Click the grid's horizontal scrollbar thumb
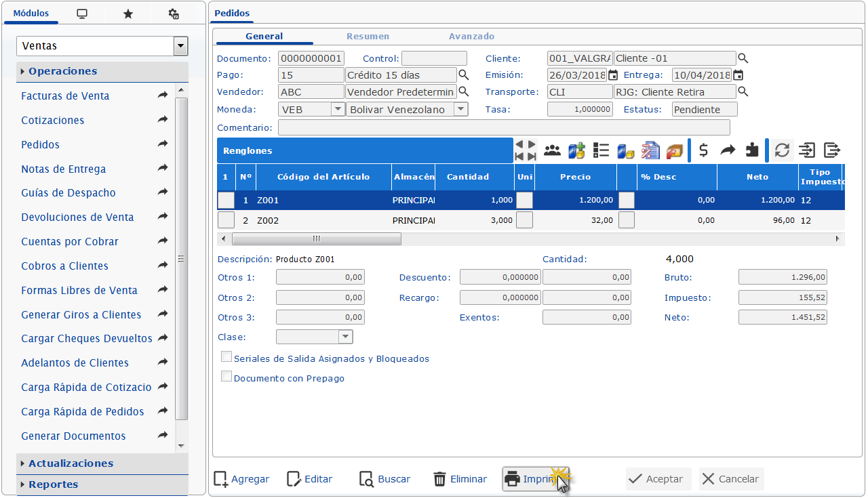 [316, 239]
